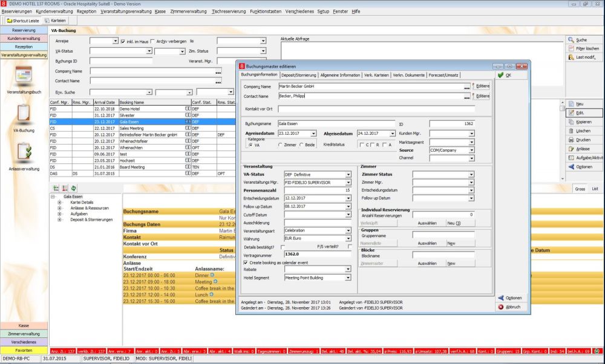605x364 pixels.
Task: Toggle the Kreditstatus C checkbox
Action: [362, 145]
